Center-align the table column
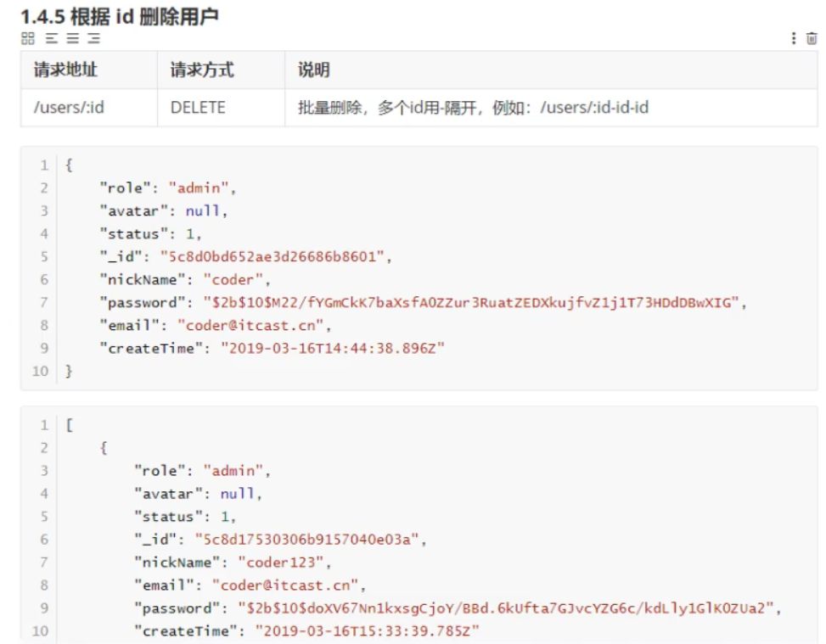 pos(72,37)
